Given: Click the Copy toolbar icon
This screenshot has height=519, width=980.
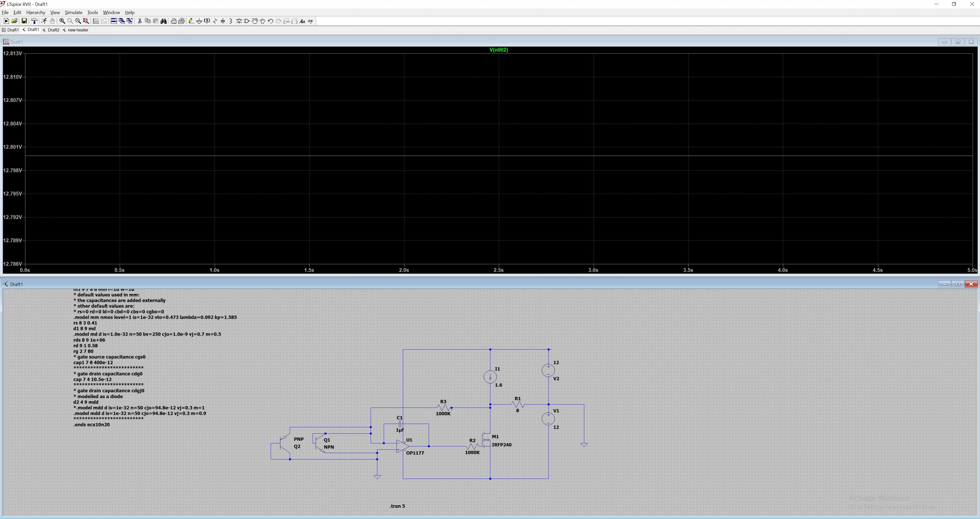Looking at the screenshot, I should tap(148, 21).
